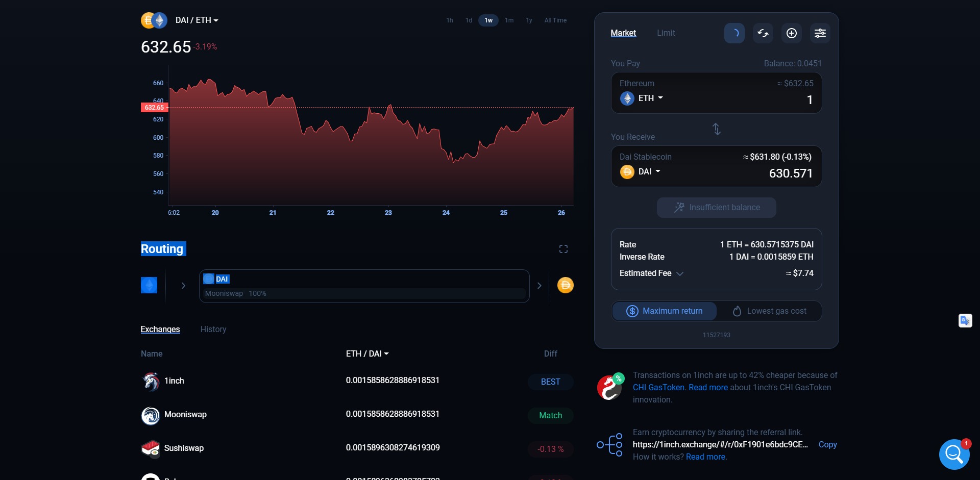Click the add token plus icon
The width and height of the screenshot is (980, 480).
click(791, 33)
